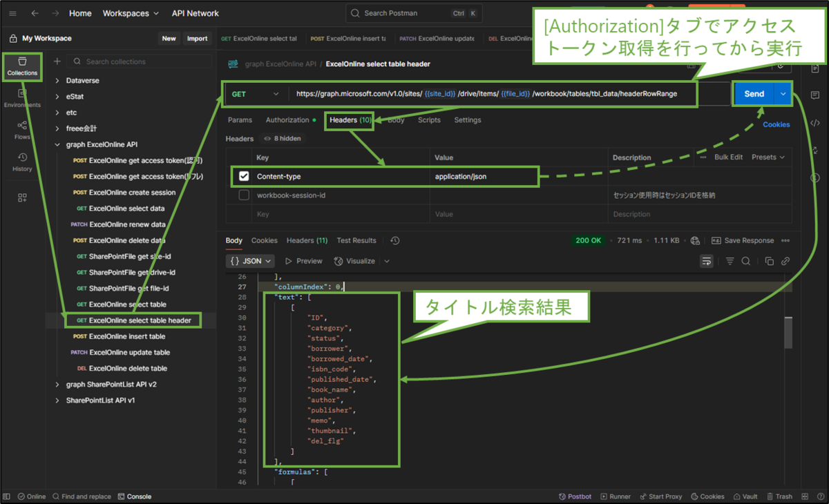This screenshot has height=504, width=829.
Task: Click the Search collections field
Action: pos(138,61)
